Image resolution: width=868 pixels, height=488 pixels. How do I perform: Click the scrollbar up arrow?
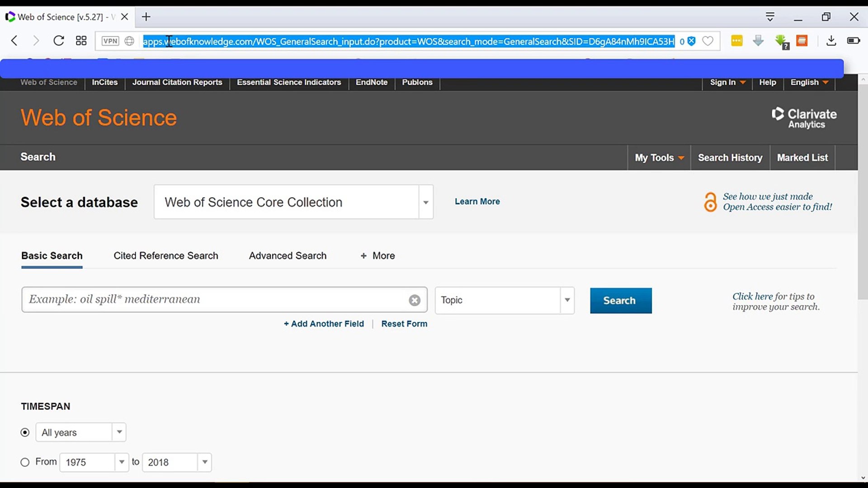click(863, 79)
